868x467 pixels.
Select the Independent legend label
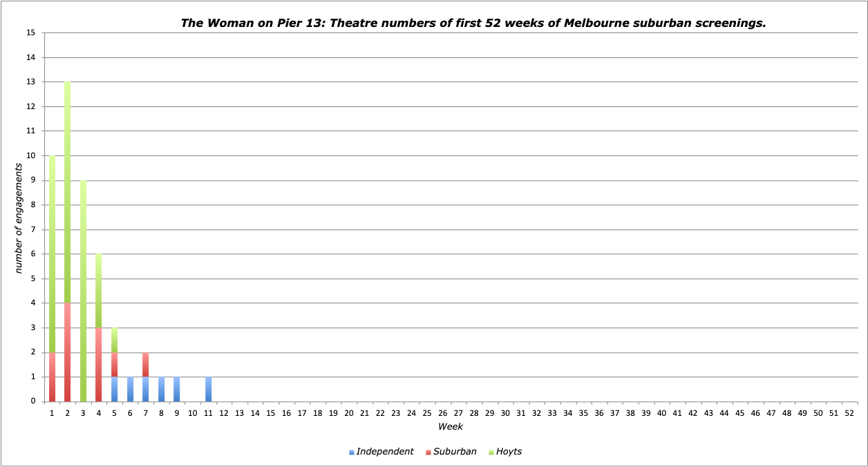click(x=384, y=452)
